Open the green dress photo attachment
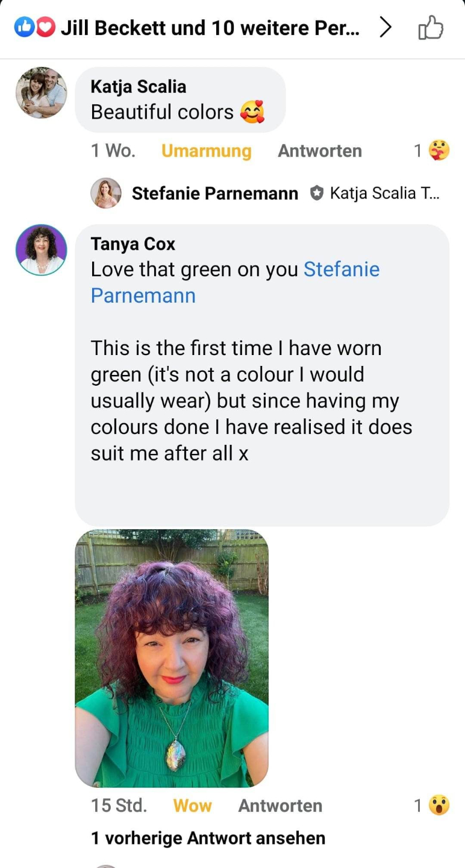The width and height of the screenshot is (465, 868). 172,658
